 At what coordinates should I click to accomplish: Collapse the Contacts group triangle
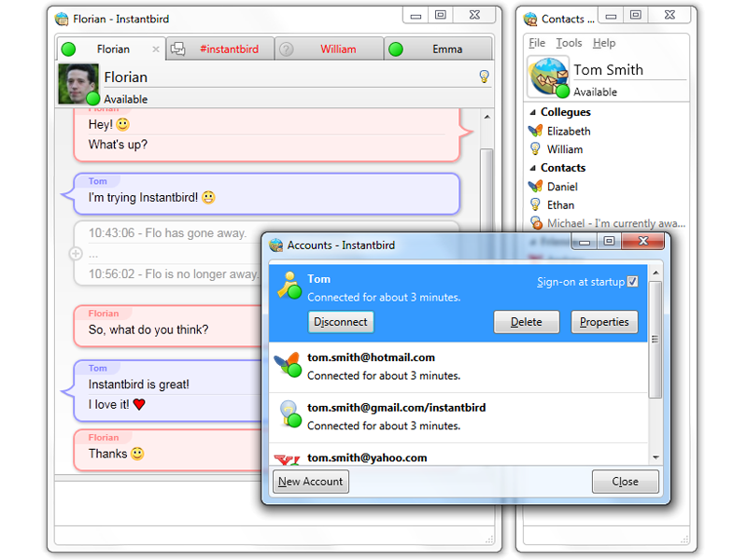tap(532, 168)
